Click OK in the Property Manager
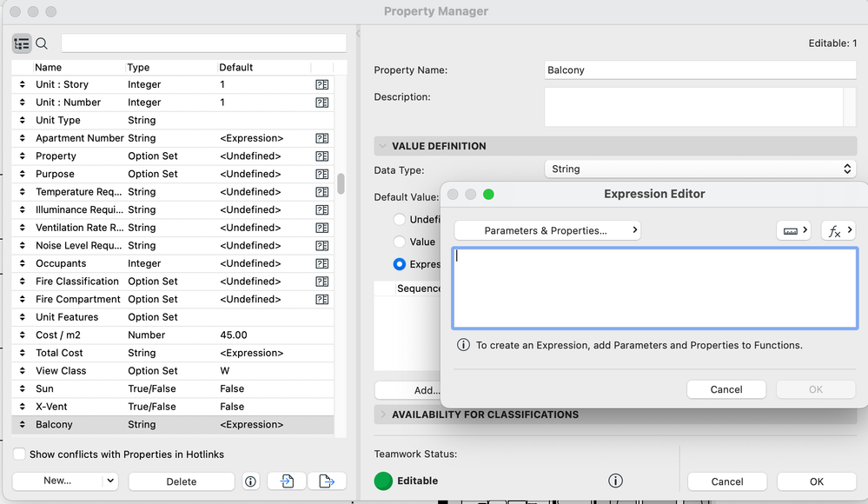This screenshot has width=868, height=504. click(817, 481)
